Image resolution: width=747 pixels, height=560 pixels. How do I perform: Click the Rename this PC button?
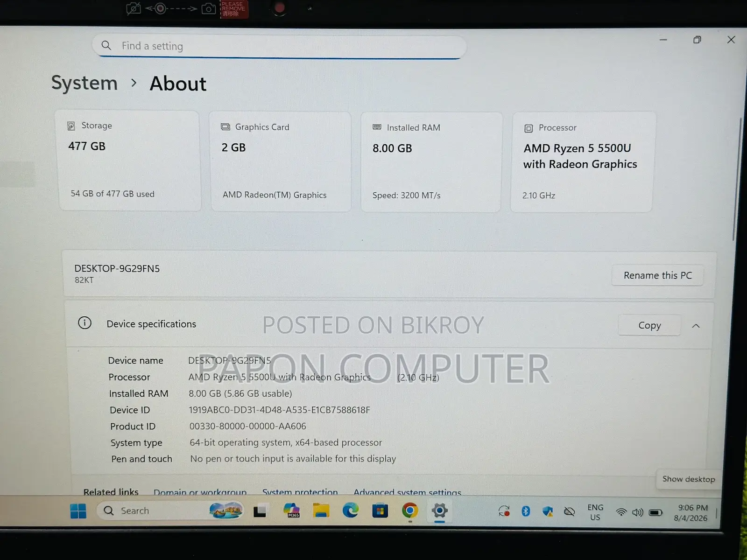(657, 275)
